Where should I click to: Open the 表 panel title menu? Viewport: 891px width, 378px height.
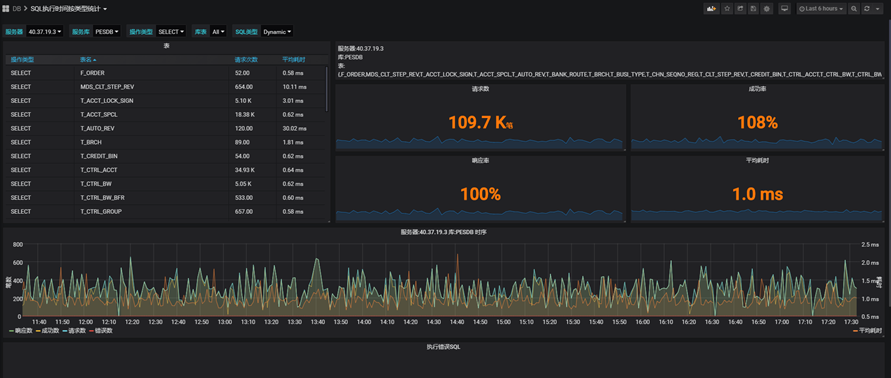(x=166, y=45)
